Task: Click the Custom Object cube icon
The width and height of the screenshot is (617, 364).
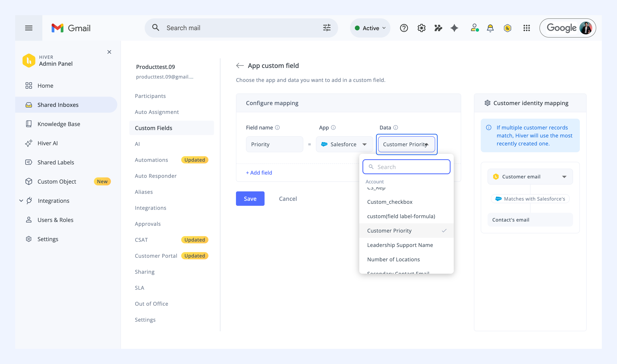Action: (29, 182)
